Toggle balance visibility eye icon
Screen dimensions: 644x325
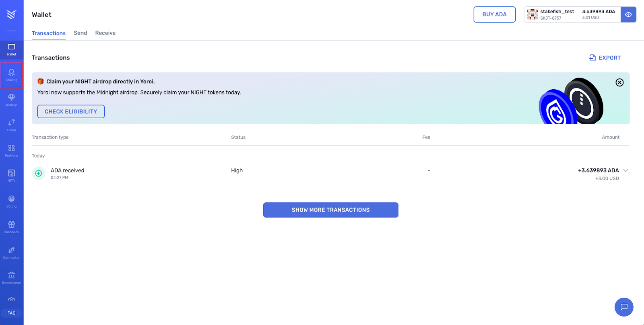628,14
